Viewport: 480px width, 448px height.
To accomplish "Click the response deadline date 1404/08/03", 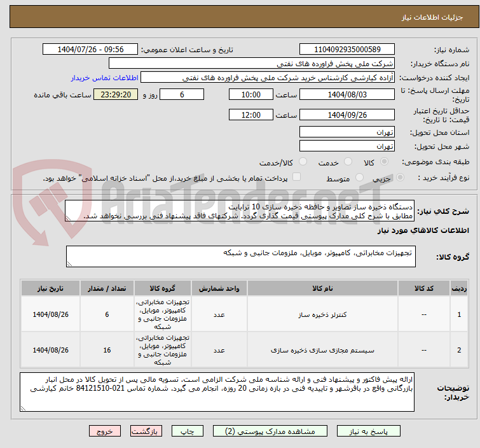I will tap(347, 94).
